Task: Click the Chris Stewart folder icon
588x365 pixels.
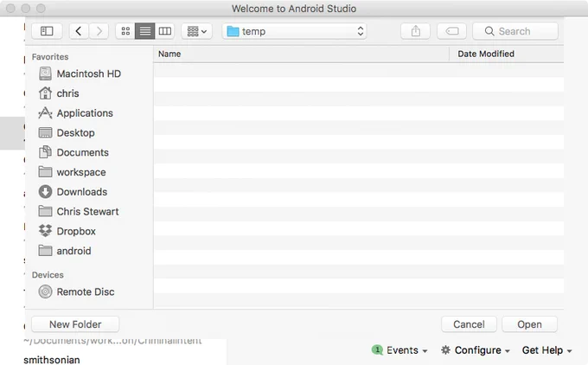Action: [x=45, y=211]
